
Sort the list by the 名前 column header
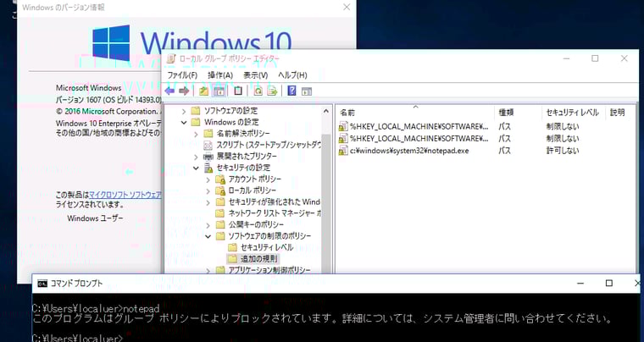tap(415, 113)
